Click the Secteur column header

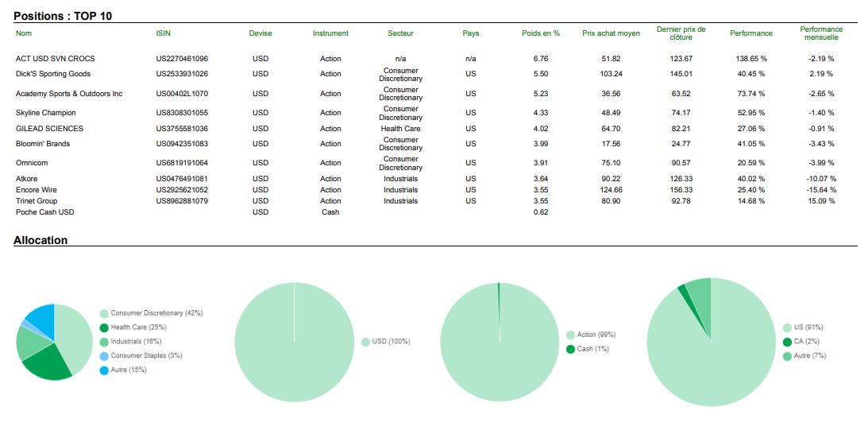(401, 33)
